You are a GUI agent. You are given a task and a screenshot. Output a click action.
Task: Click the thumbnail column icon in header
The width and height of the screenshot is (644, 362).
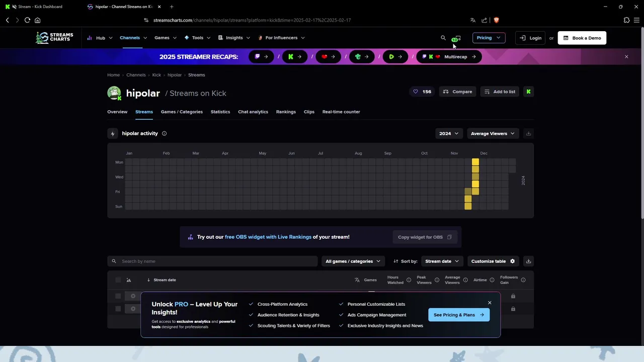129,280
